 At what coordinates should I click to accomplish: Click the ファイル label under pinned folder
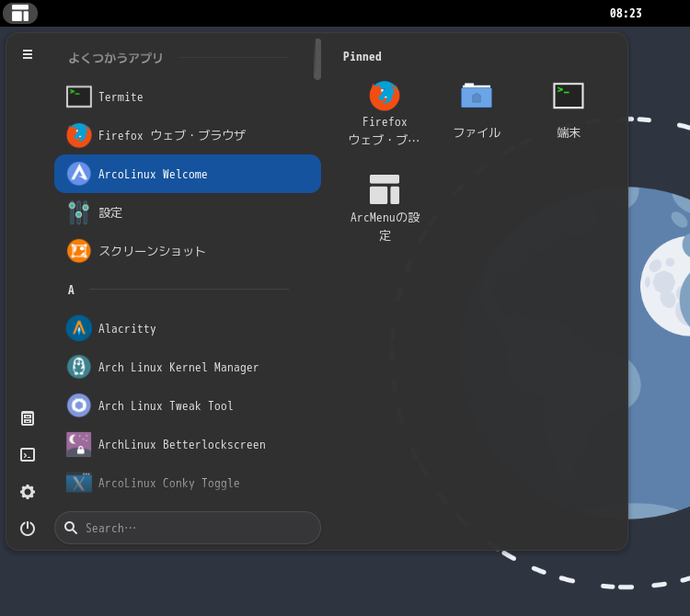tap(477, 132)
